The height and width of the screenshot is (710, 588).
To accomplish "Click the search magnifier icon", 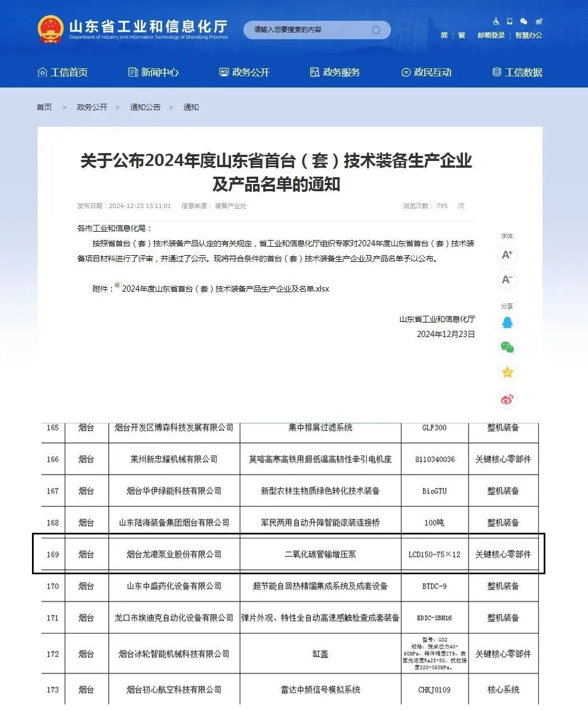I will 375,30.
